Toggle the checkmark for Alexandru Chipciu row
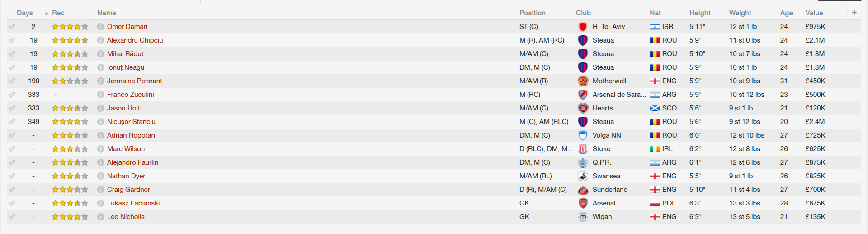The height and width of the screenshot is (234, 868). click(12, 40)
